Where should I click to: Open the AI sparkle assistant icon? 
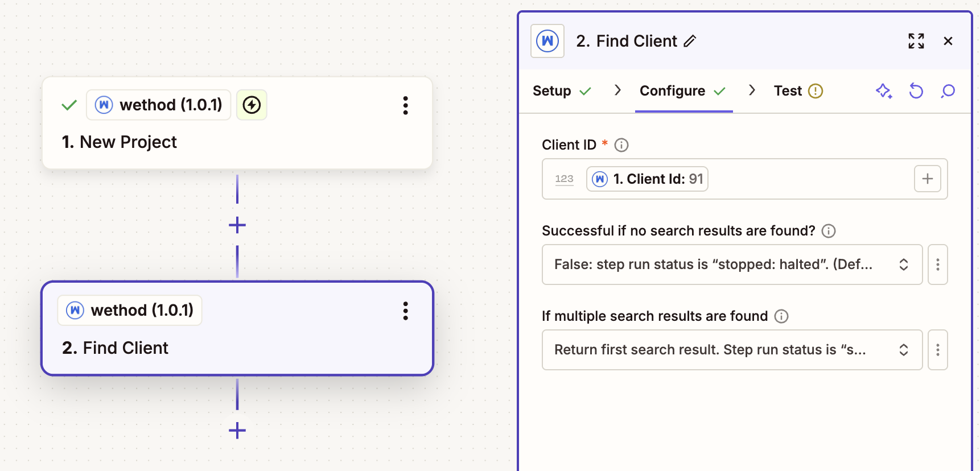[x=883, y=91]
